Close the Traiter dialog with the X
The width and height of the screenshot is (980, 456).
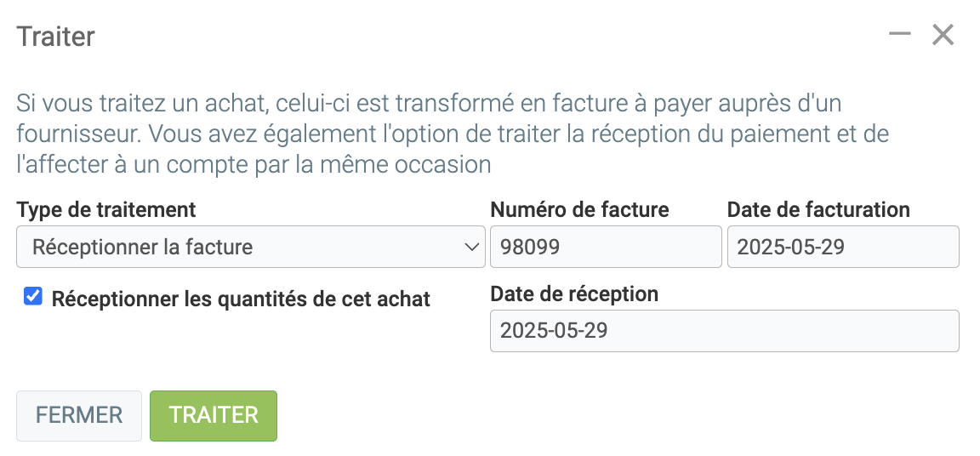point(943,35)
